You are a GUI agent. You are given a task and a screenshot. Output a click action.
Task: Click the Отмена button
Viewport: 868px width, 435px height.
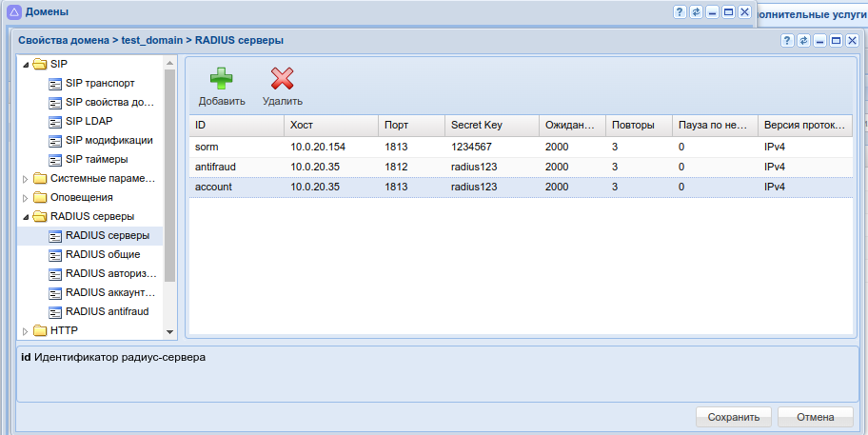pos(816,417)
